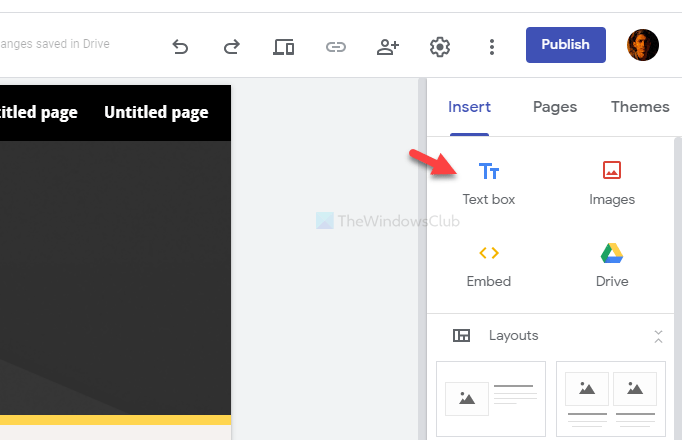Insert a file from Drive
The width and height of the screenshot is (700, 440).
(612, 265)
